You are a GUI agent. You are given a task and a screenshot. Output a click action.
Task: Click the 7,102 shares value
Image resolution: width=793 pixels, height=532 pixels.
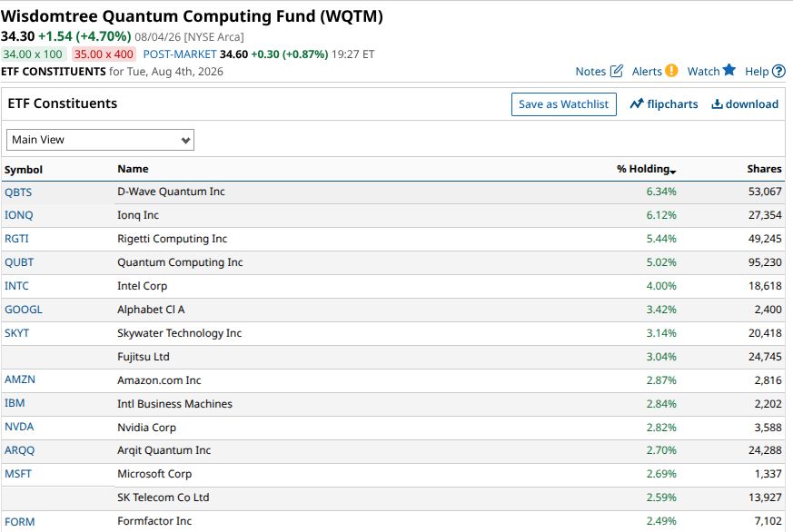[x=768, y=521]
